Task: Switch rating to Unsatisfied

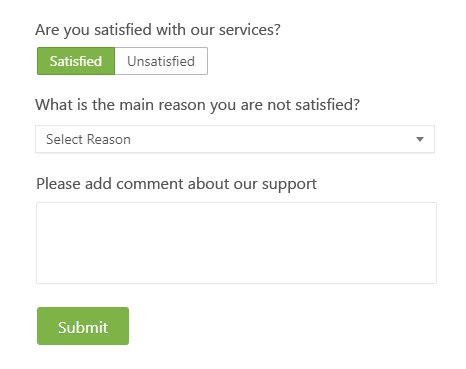Action: 161,61
